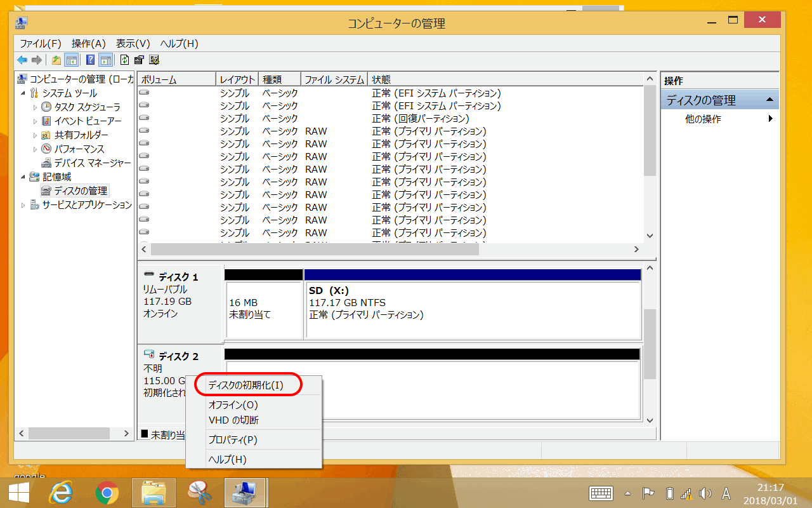Viewport: 812px width, 508px height.
Task: Click the blue Help question mark icon
Action: point(90,60)
